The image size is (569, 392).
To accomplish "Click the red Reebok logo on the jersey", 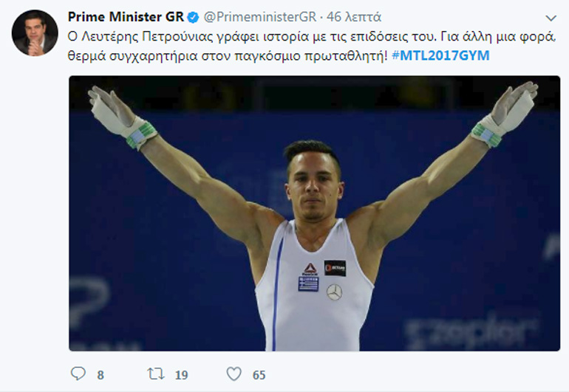I will [x=310, y=269].
